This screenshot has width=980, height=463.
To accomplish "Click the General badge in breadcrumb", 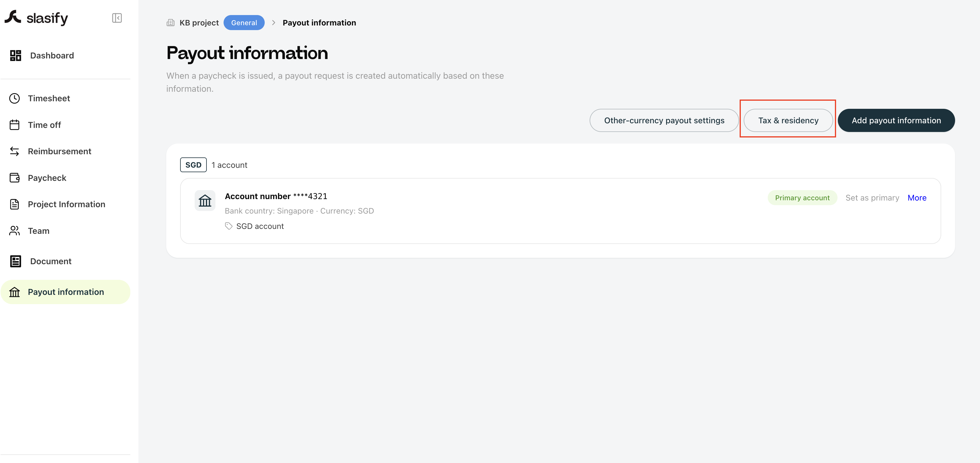I will pos(244,23).
